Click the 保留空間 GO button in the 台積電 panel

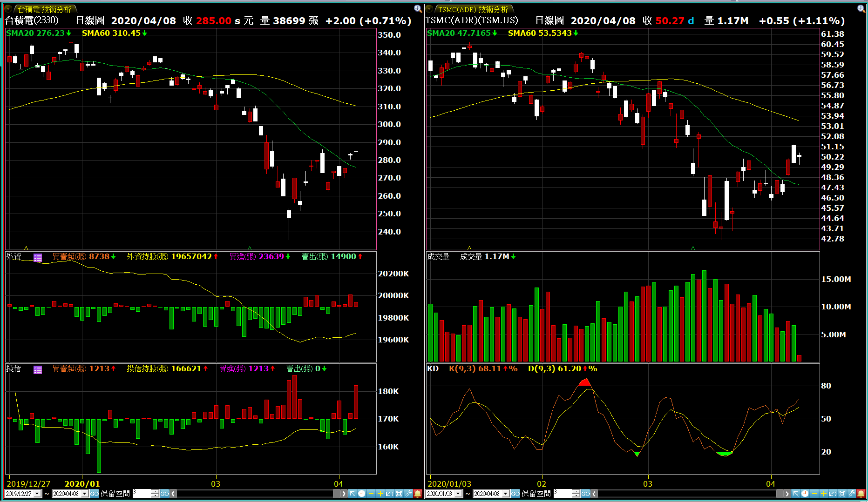pos(164,494)
